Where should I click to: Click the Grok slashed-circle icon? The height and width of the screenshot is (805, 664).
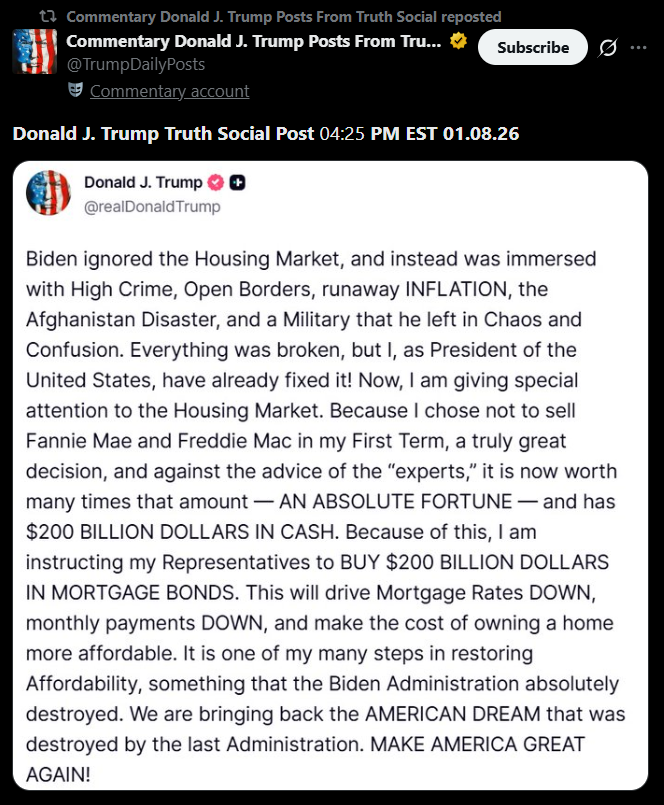pos(607,48)
